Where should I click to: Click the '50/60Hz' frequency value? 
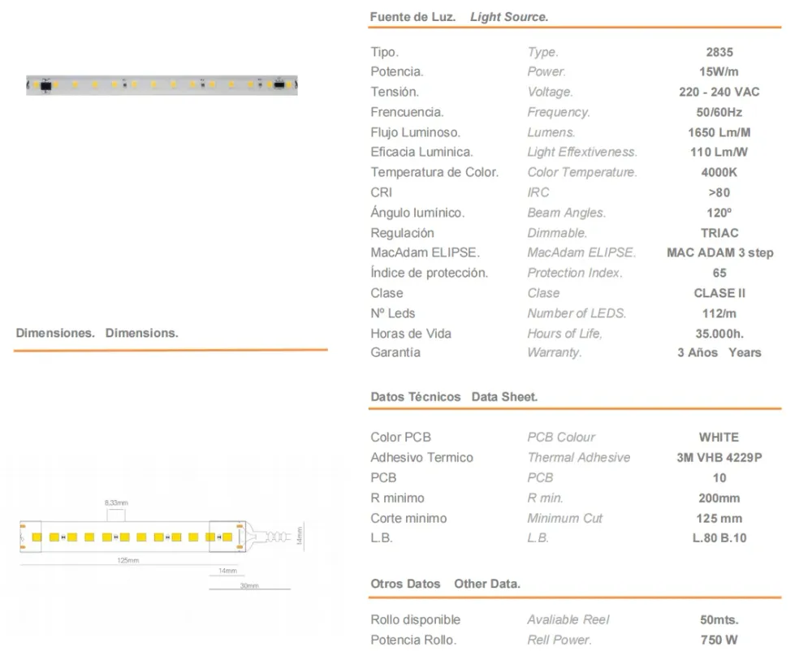tap(719, 112)
